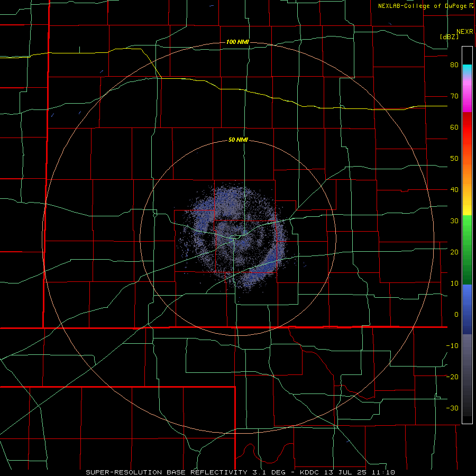Click the 50 NMI range ring label

tap(238, 140)
